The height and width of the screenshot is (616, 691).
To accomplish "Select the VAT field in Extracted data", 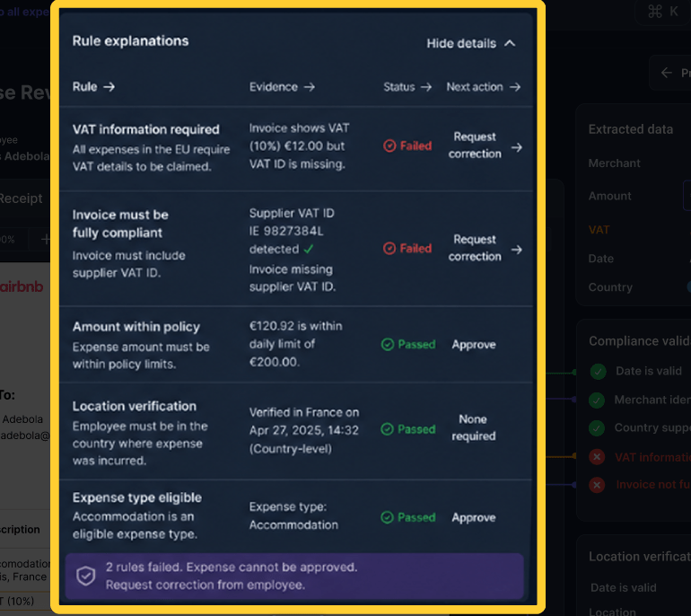I will pos(599,230).
